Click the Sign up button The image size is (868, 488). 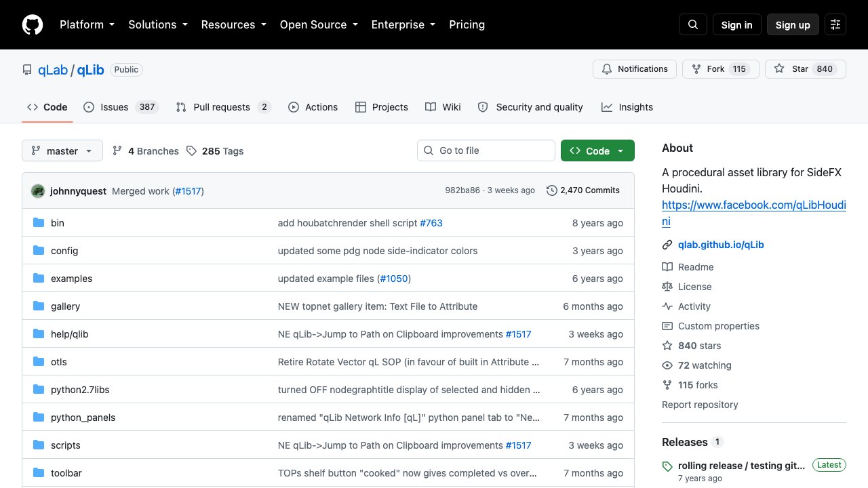pos(793,24)
